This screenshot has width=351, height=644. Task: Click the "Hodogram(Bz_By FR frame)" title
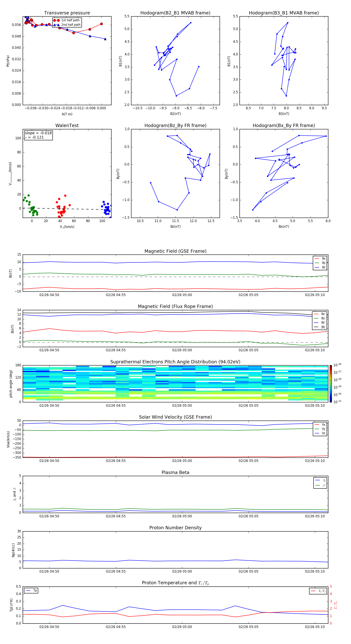click(175, 125)
